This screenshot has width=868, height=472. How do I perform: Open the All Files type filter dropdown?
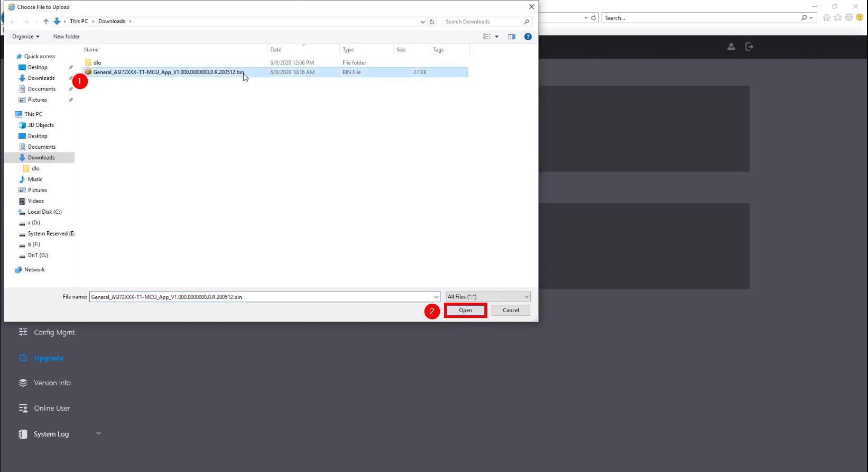[x=488, y=297]
